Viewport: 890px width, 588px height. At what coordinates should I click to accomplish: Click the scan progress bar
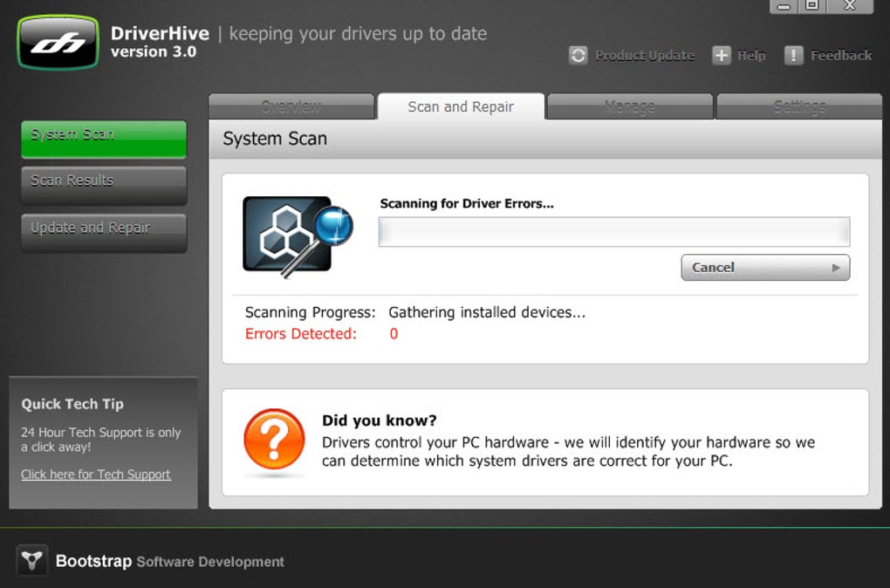[x=614, y=231]
